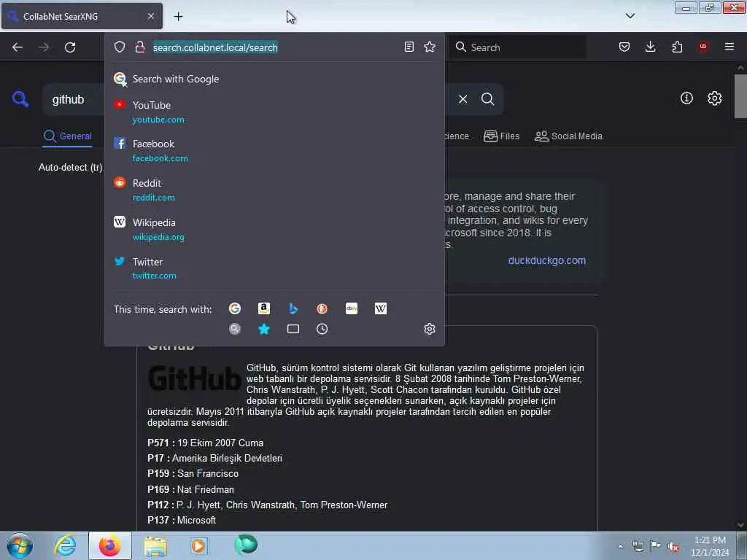Switch to the Social Media tab
The width and height of the screenshot is (747, 560).
tap(568, 136)
